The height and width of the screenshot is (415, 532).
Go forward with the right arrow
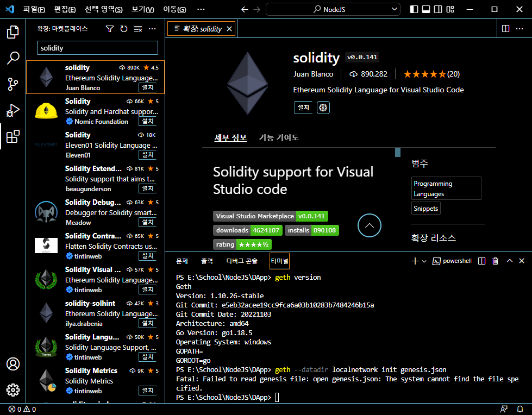[257, 9]
